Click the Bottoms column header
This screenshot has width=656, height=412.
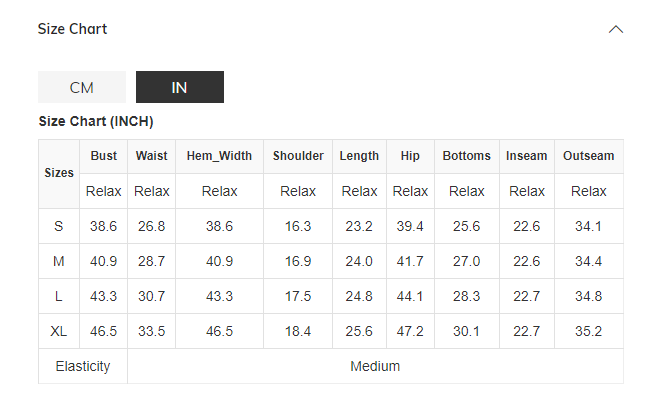[x=467, y=156]
